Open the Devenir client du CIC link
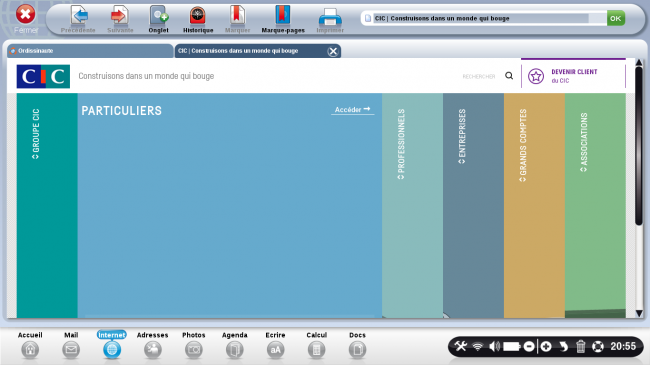650x365 pixels. (574, 76)
